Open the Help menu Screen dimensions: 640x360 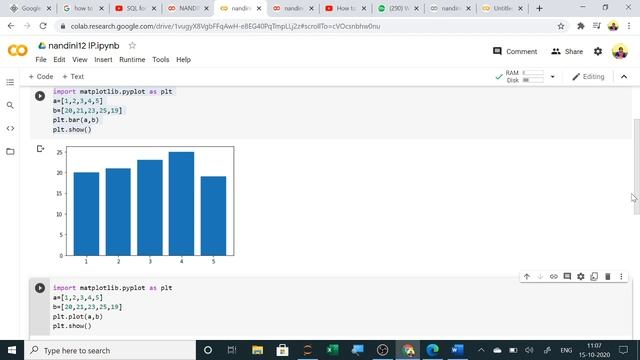point(183,60)
